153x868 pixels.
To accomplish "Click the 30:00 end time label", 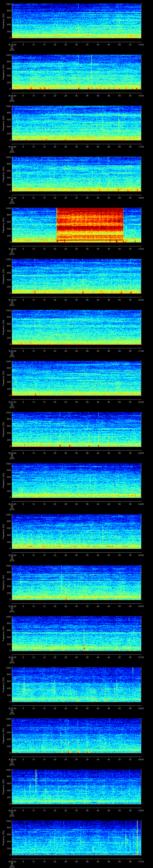I will click(141, 810).
